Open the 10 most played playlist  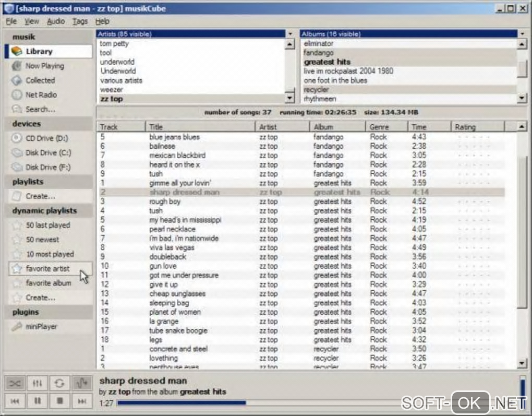(49, 254)
